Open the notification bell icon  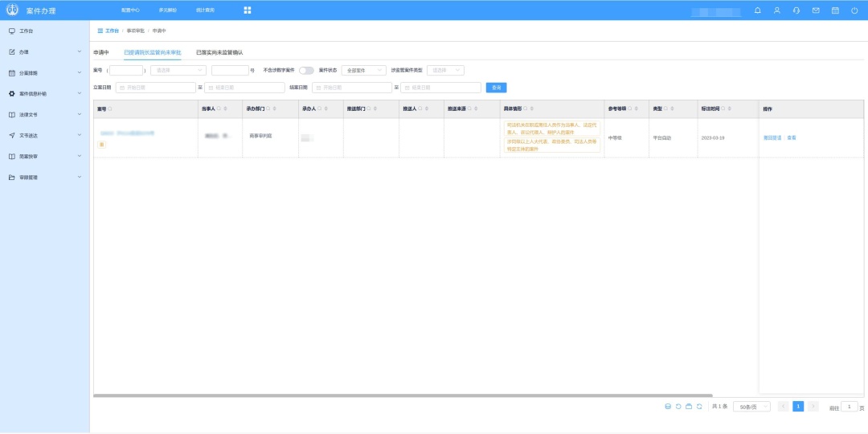coord(758,10)
